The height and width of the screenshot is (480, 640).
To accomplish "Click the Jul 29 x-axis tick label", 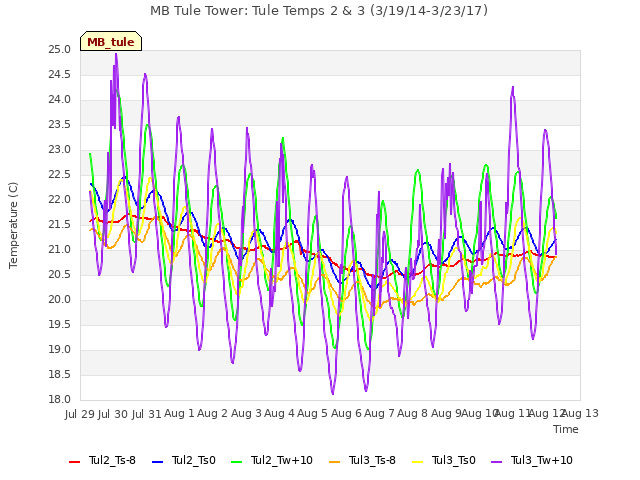I will [x=80, y=414].
